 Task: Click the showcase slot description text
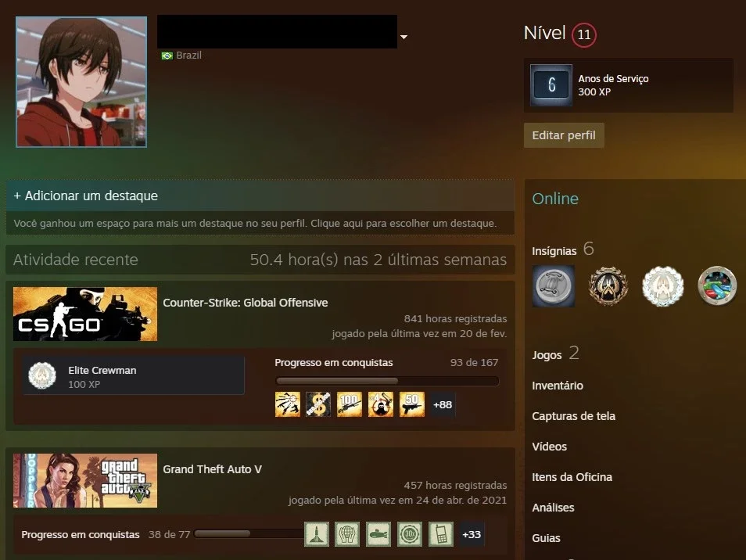tap(255, 223)
